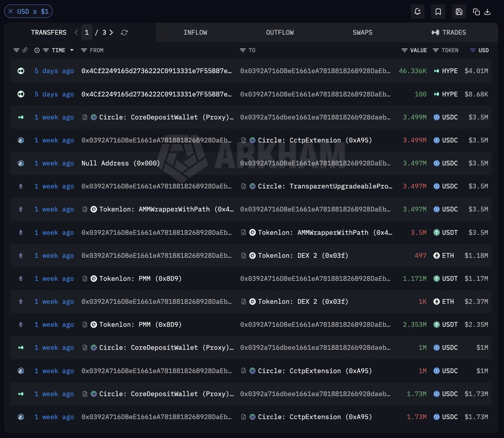Click the clock icon in TIME header
Screen dimensions: 504x438
click(x=37, y=50)
